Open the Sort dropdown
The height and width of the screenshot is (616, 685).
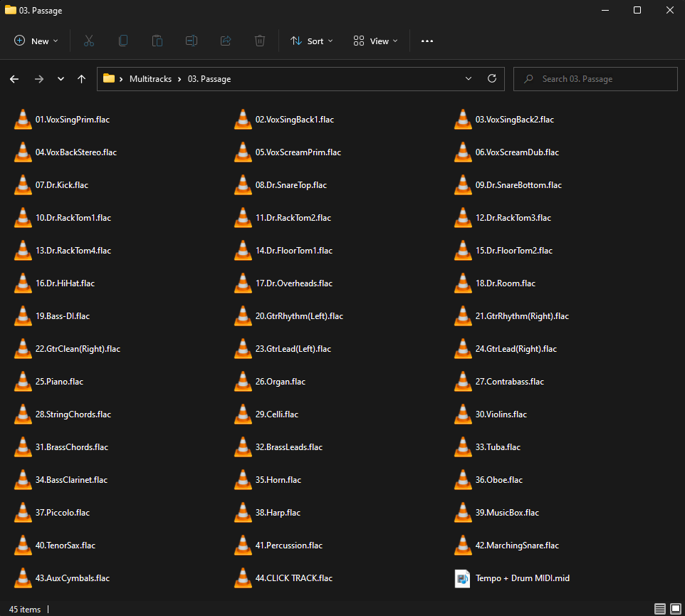click(311, 41)
